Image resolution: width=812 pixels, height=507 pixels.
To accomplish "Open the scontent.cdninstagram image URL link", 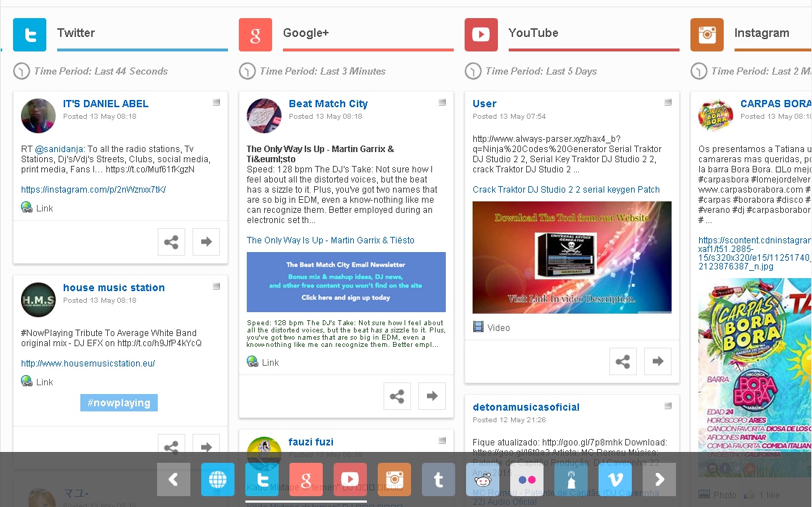I will 755,253.
